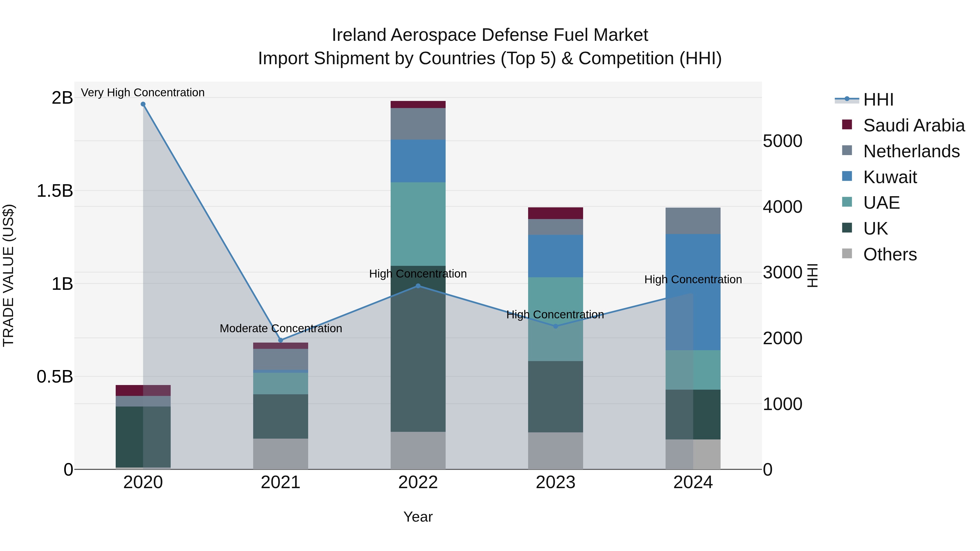The width and height of the screenshot is (980, 551).
Task: Click the 4000 HHI tick label
Action: click(x=783, y=207)
